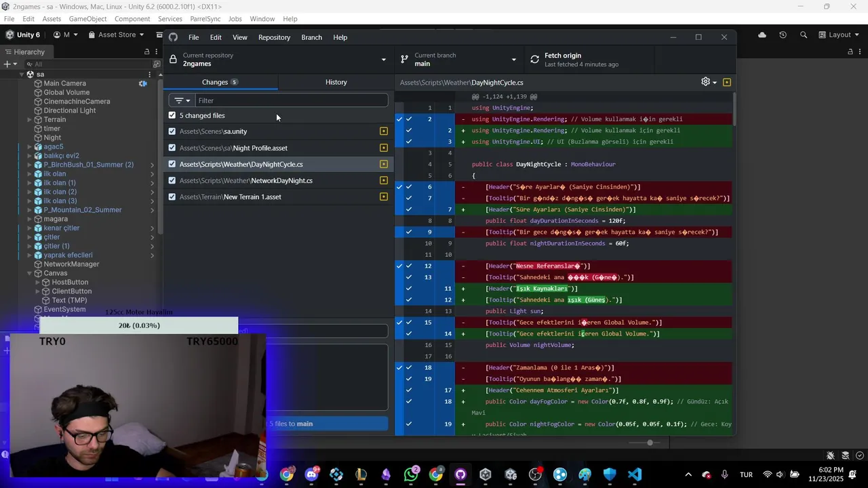Click modified status icon in the diff header

pos(727,82)
